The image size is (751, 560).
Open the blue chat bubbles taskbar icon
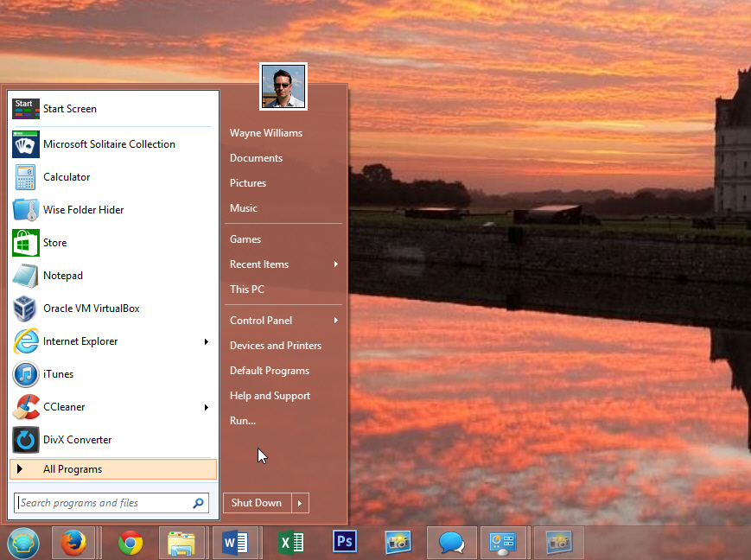click(452, 544)
